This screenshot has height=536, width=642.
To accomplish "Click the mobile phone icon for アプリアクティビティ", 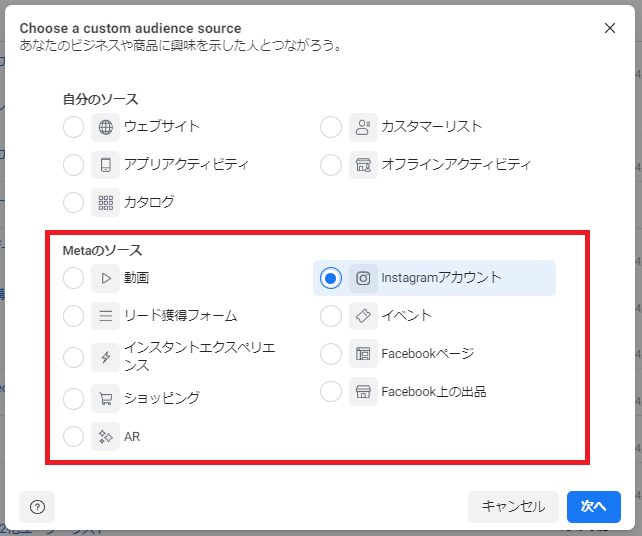I will pyautogui.click(x=105, y=164).
